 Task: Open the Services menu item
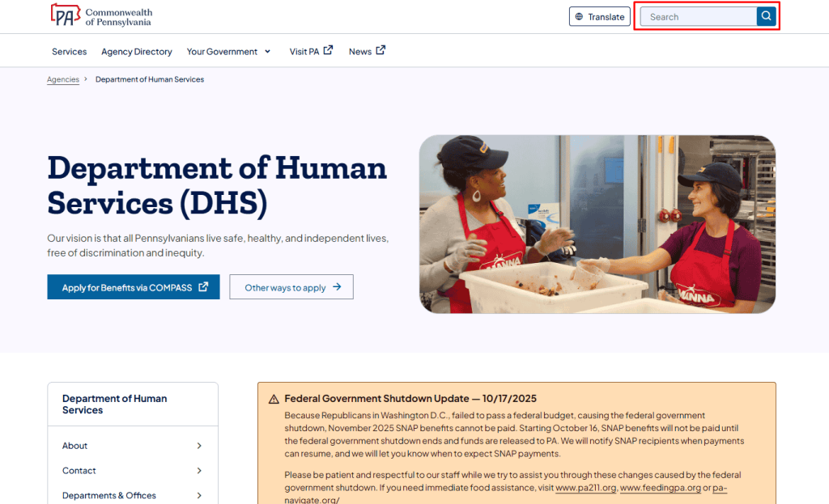(69, 52)
